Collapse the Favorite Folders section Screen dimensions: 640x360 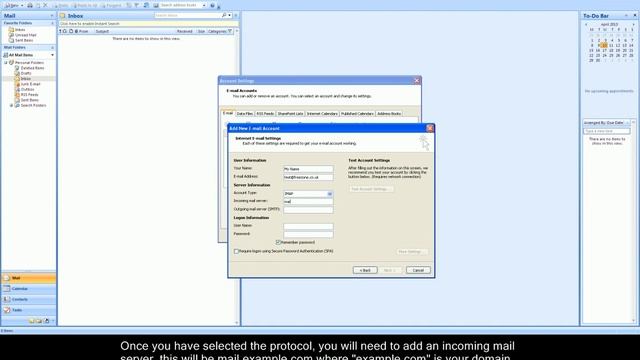pyautogui.click(x=52, y=23)
